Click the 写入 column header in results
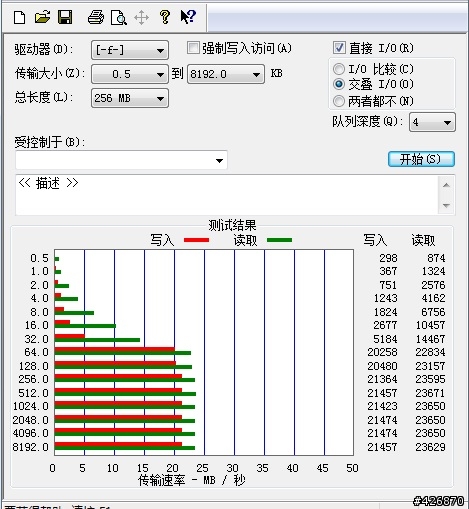469x509 pixels. pos(375,240)
